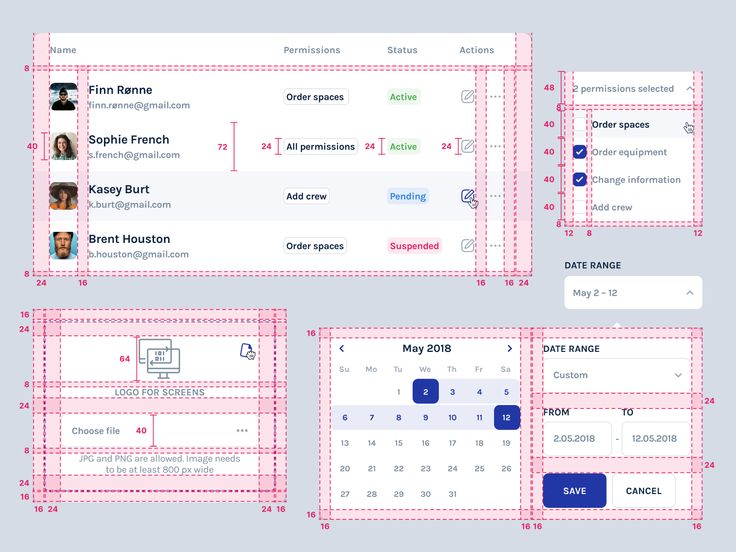Open more options for Finn Rønne

pos(496,97)
